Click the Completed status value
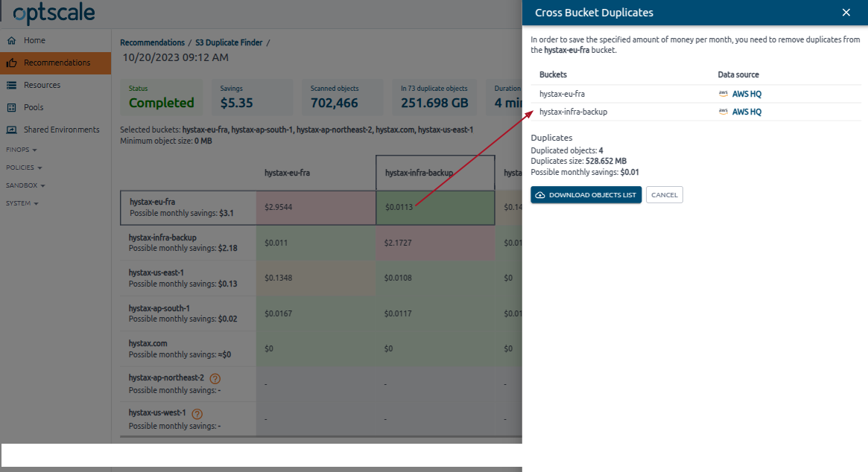868x472 pixels. (x=162, y=103)
